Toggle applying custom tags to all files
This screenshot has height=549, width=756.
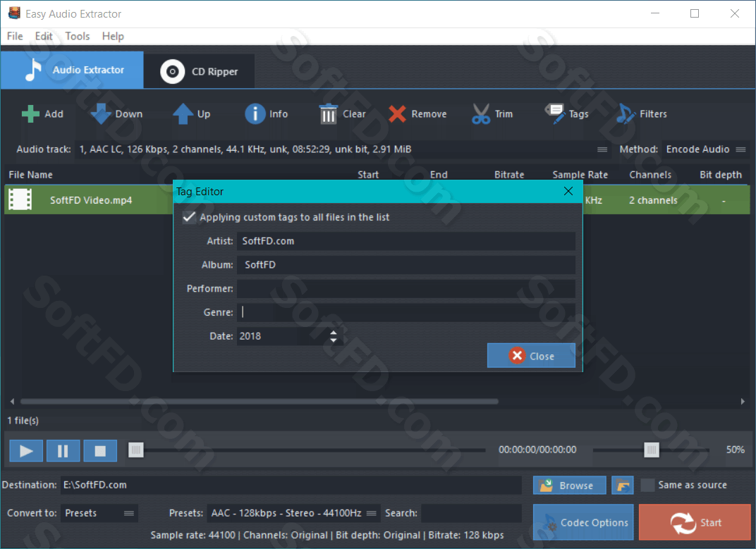tap(189, 217)
